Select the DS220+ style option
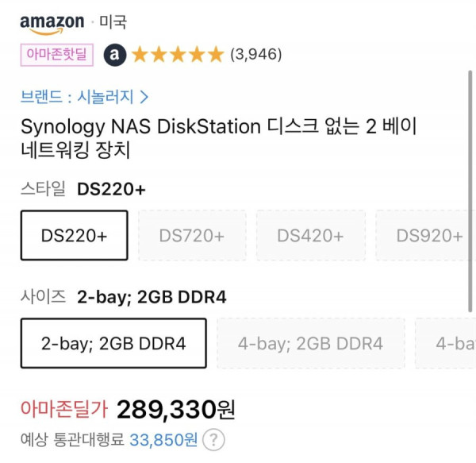Image resolution: width=476 pixels, height=463 pixels. pyautogui.click(x=75, y=235)
